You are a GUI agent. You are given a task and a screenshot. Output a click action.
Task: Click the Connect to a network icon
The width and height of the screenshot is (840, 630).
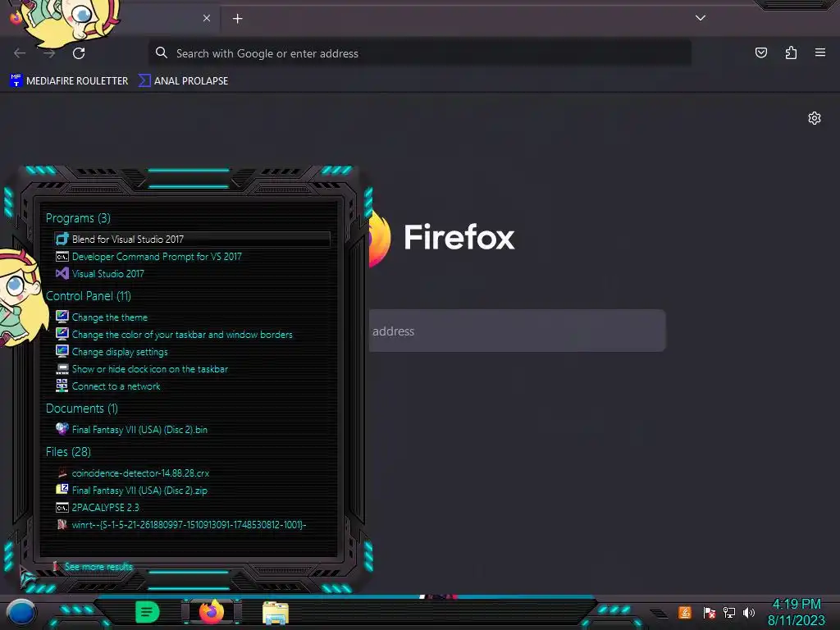62,386
